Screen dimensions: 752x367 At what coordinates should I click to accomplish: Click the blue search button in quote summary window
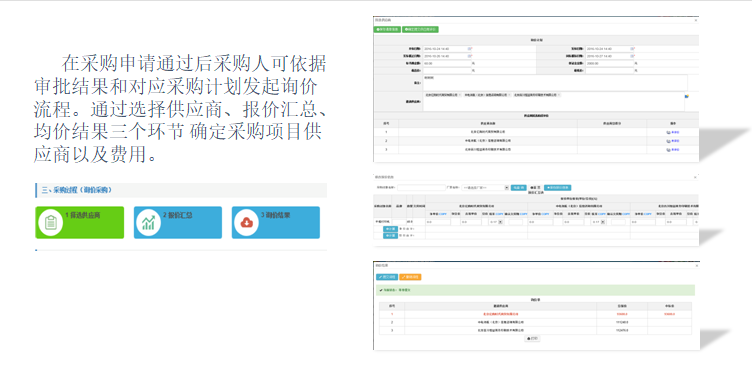pyautogui.click(x=518, y=188)
